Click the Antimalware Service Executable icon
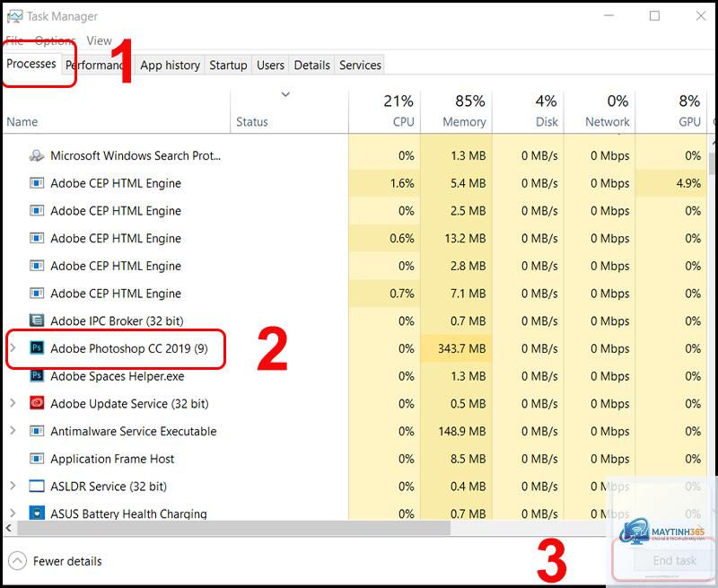The image size is (718, 588). coord(37,431)
